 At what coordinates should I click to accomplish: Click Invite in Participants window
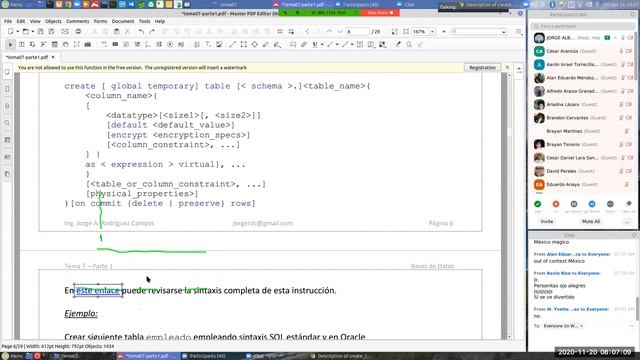coord(547,222)
